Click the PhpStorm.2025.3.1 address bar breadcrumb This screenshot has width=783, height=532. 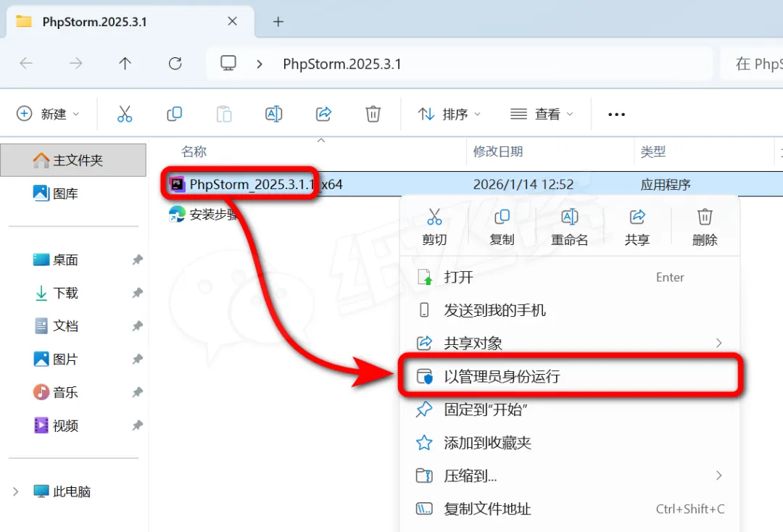pos(341,64)
